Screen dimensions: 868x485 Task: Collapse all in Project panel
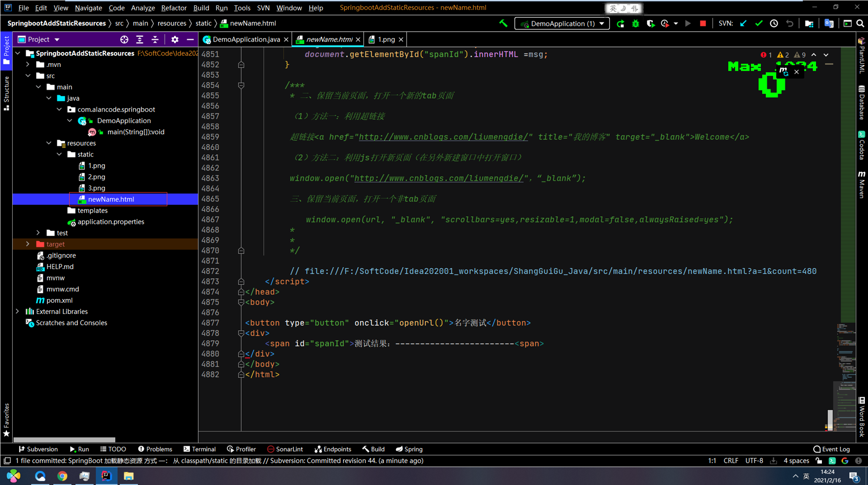155,39
